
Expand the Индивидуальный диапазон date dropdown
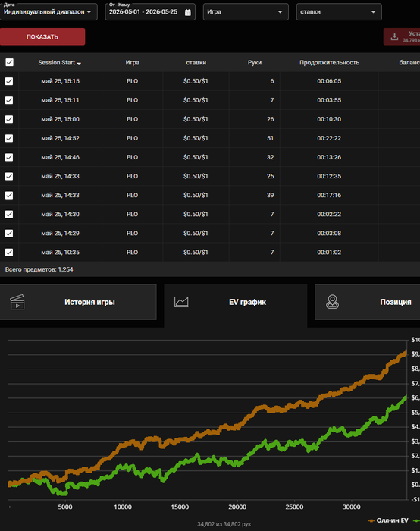[x=48, y=12]
